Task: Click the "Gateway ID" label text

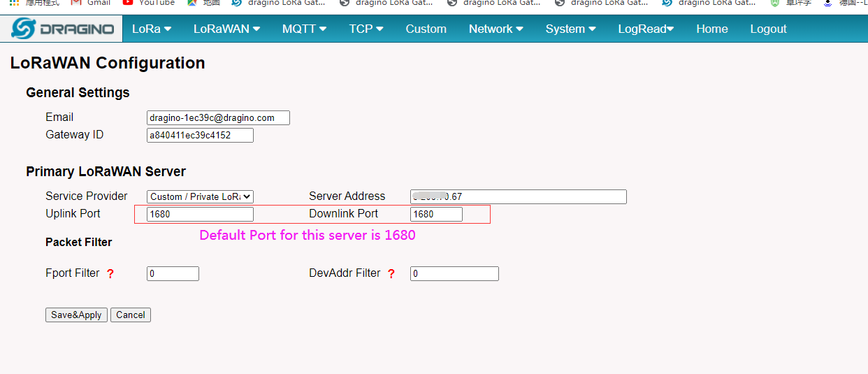Action: pyautogui.click(x=75, y=135)
